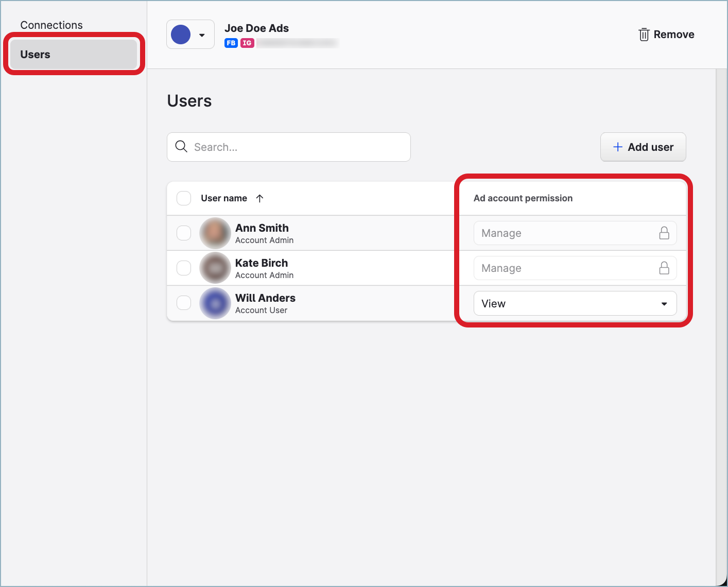Click the search magnifier icon
This screenshot has height=587, width=728.
coord(181,147)
